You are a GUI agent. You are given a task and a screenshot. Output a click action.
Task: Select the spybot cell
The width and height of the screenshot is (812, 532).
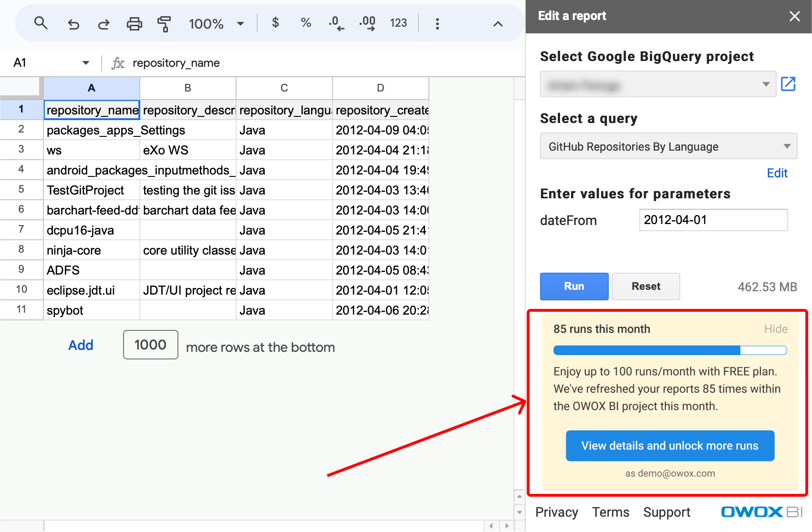tap(92, 310)
